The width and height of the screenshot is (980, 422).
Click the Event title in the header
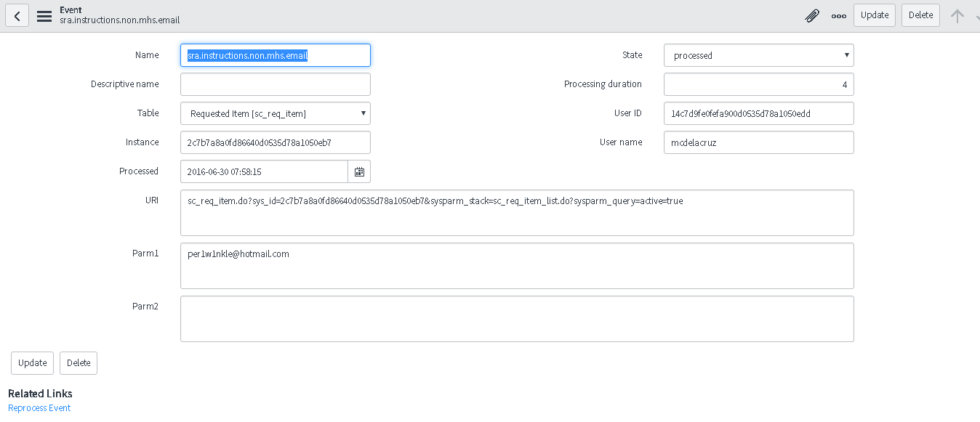[x=71, y=9]
